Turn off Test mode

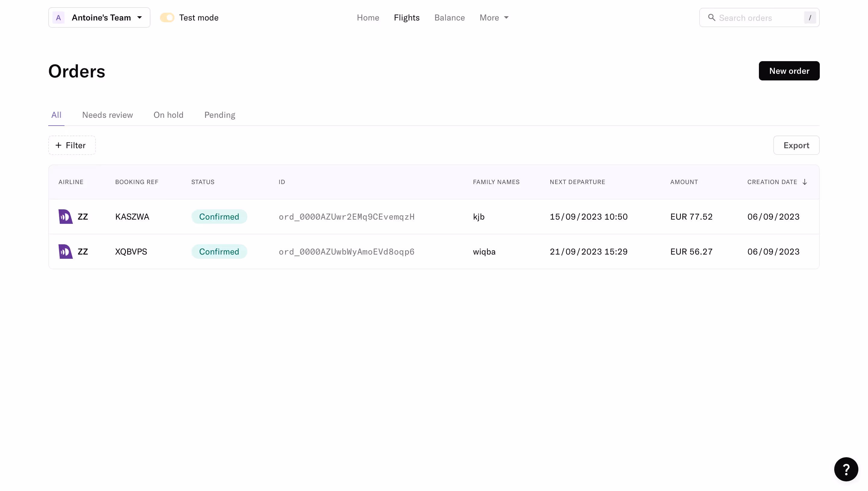(x=167, y=17)
